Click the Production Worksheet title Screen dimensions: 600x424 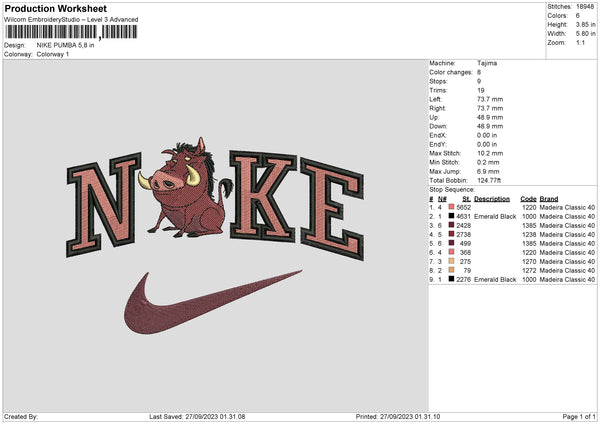tap(55, 8)
